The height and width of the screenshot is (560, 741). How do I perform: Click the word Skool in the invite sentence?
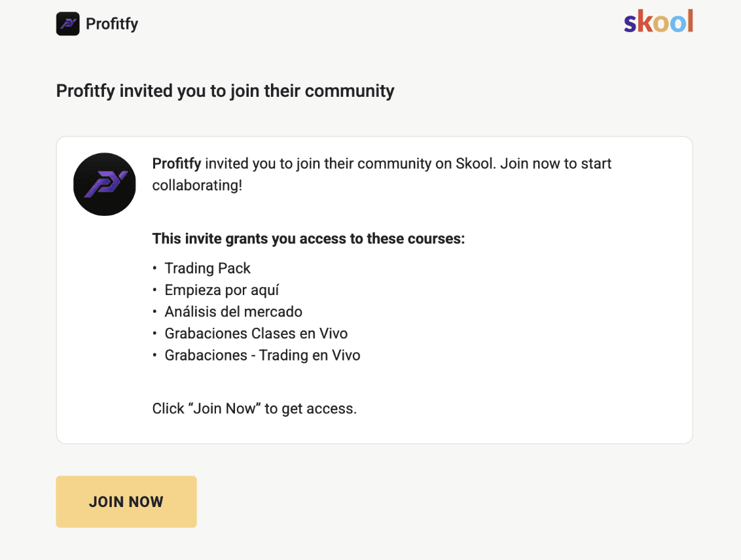pos(475,164)
